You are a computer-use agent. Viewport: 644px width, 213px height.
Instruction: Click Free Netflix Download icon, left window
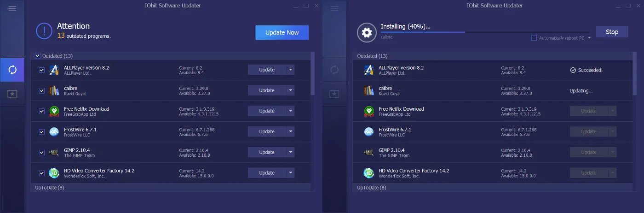(x=54, y=111)
